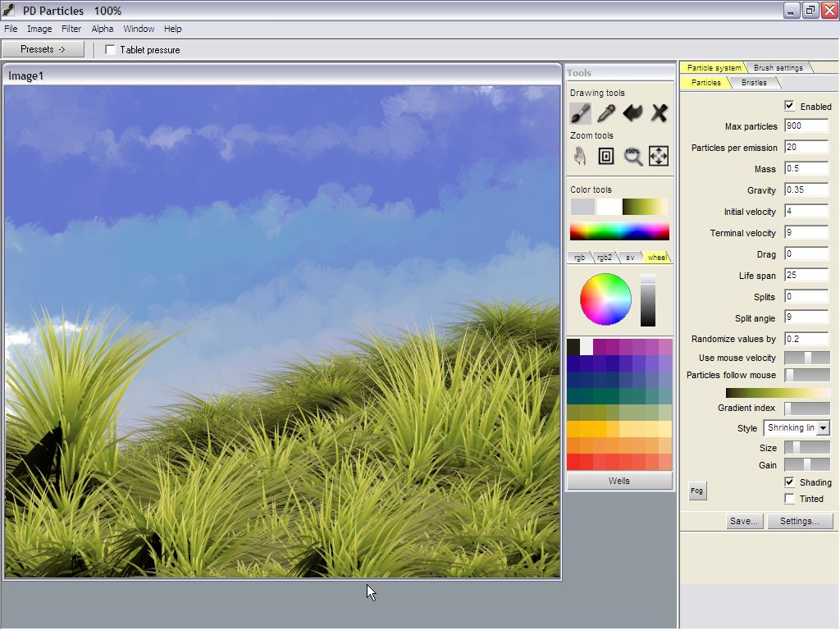Enable the Tinted checkbox

[x=789, y=499]
